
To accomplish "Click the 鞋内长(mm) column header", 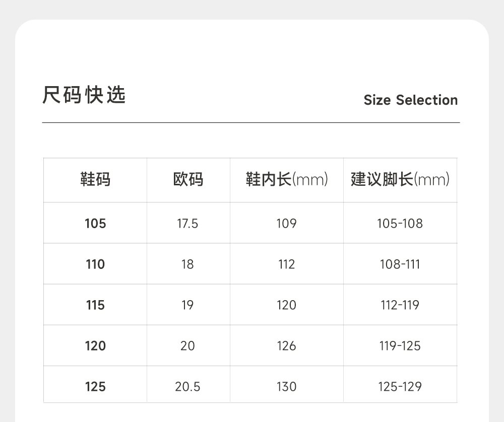I will coord(287,179).
